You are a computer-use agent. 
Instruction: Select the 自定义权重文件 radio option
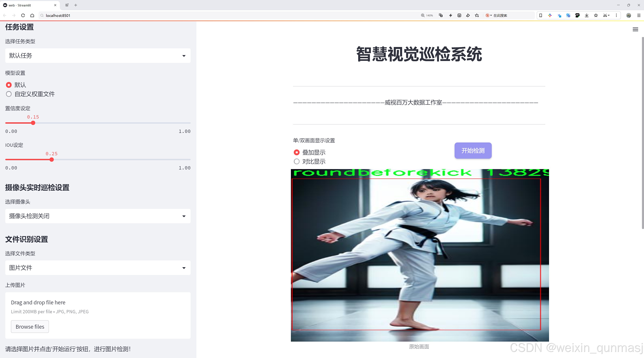tap(9, 94)
